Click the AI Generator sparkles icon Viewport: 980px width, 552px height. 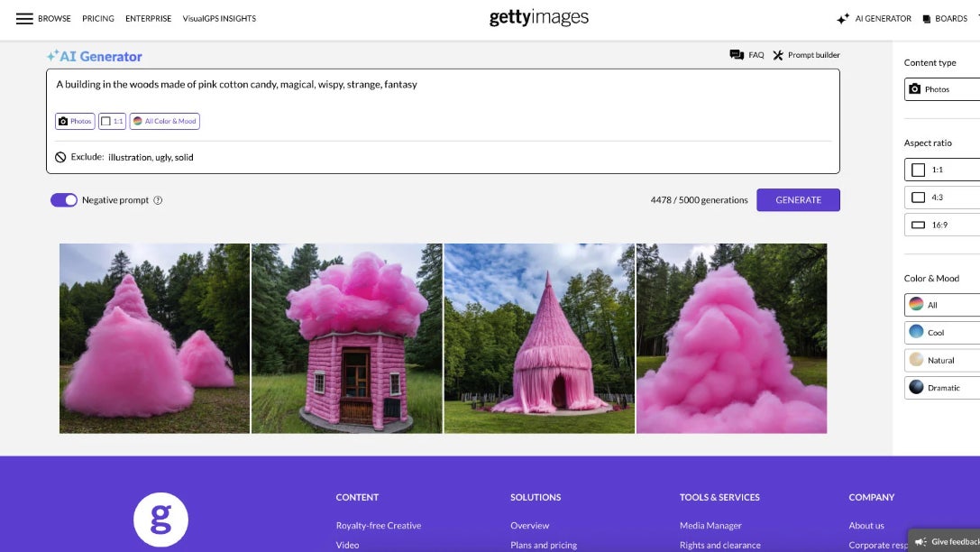[843, 17]
